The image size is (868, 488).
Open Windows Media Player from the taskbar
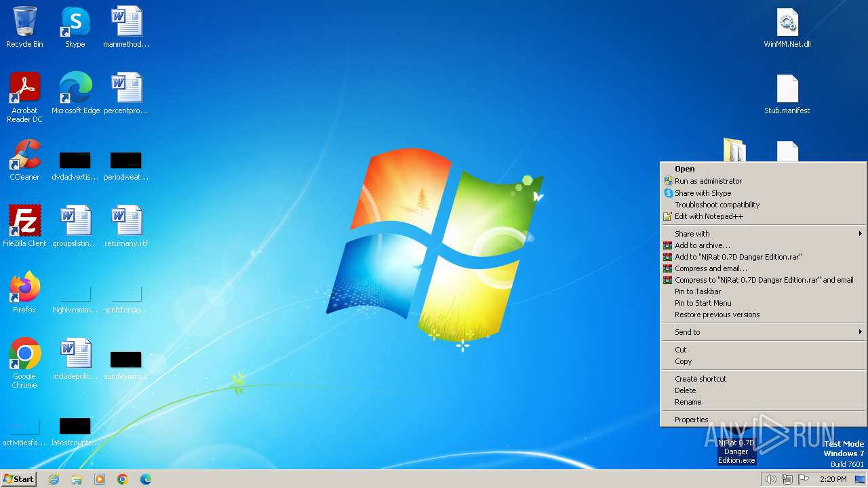point(100,479)
